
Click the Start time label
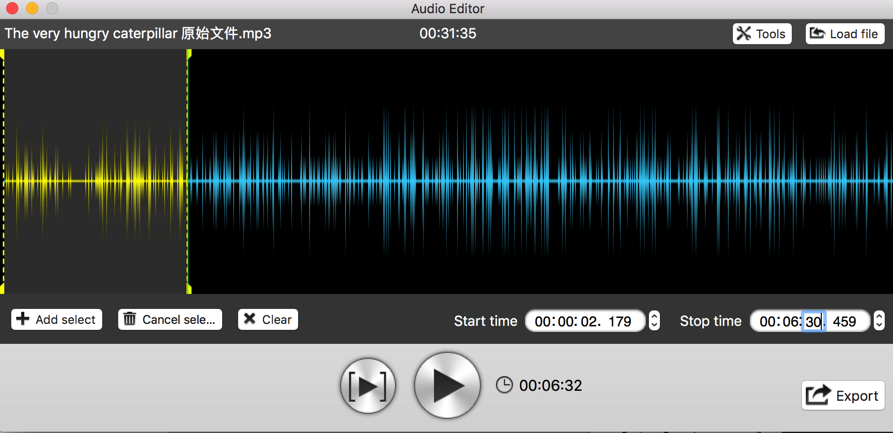[x=485, y=321]
